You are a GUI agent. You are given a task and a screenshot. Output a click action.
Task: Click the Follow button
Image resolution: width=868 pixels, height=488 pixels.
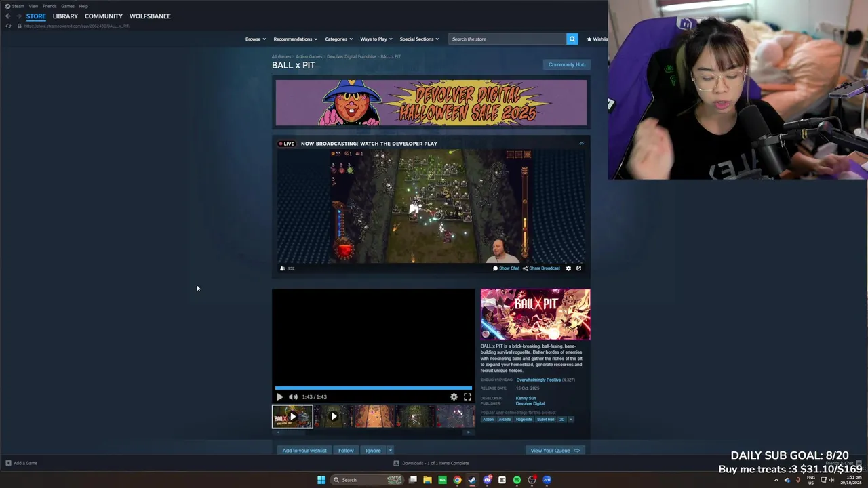point(346,450)
